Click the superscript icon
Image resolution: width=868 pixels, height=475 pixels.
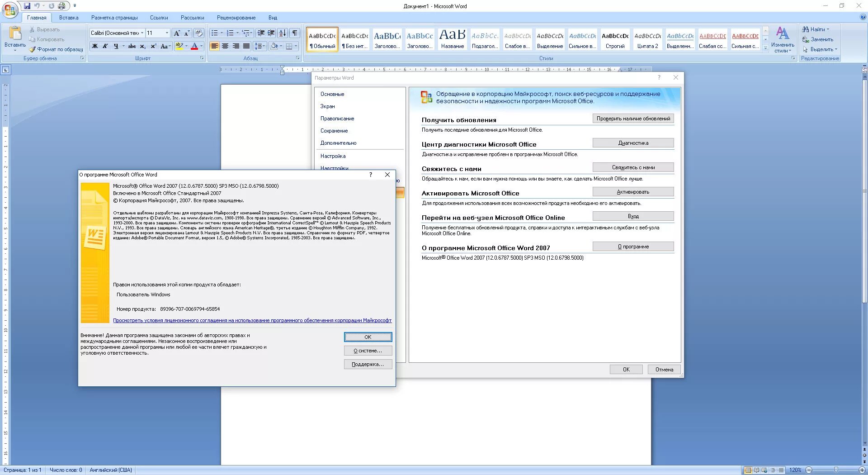point(153,46)
